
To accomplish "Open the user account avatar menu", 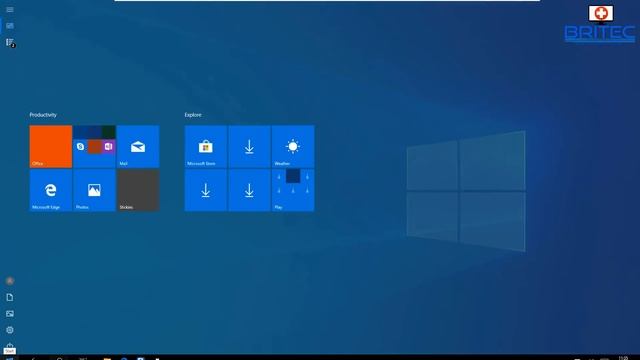I will tap(10, 281).
